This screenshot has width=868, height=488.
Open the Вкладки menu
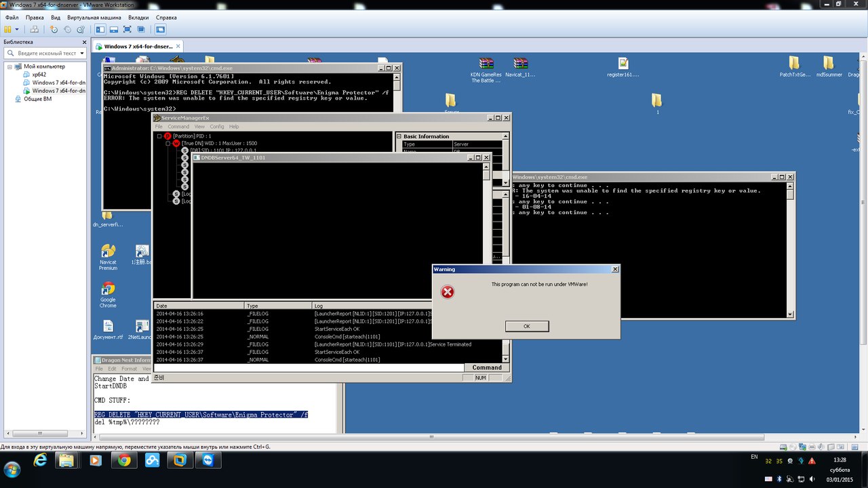(138, 16)
